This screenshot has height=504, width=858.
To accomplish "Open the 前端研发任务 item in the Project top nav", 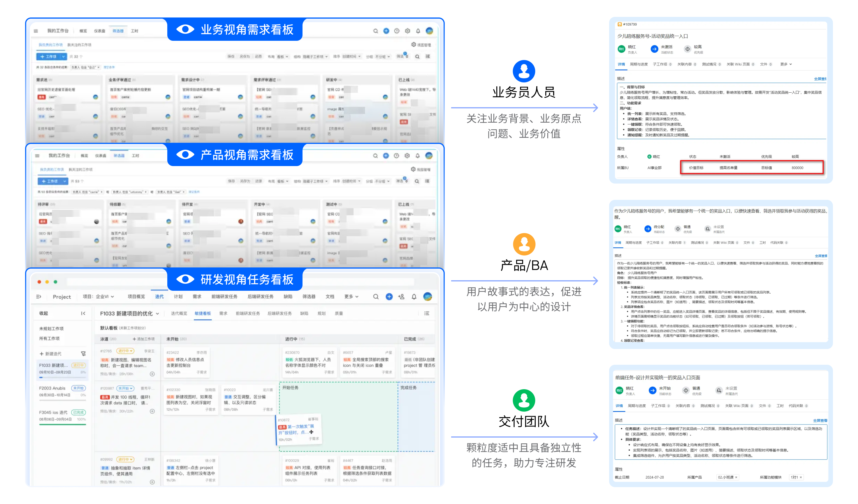I will click(224, 296).
